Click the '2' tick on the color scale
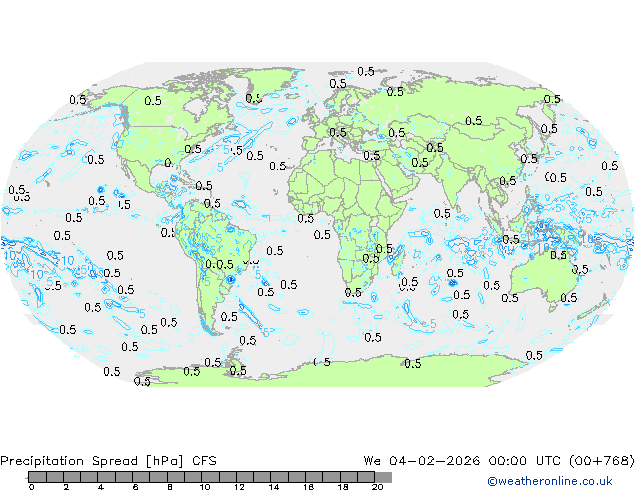The width and height of the screenshot is (634, 490). click(x=66, y=487)
